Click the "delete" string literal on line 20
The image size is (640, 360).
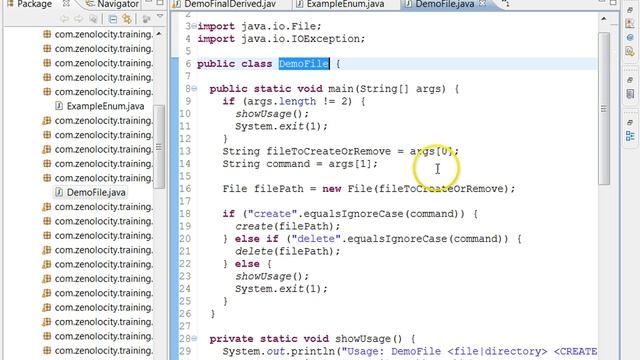click(316, 239)
